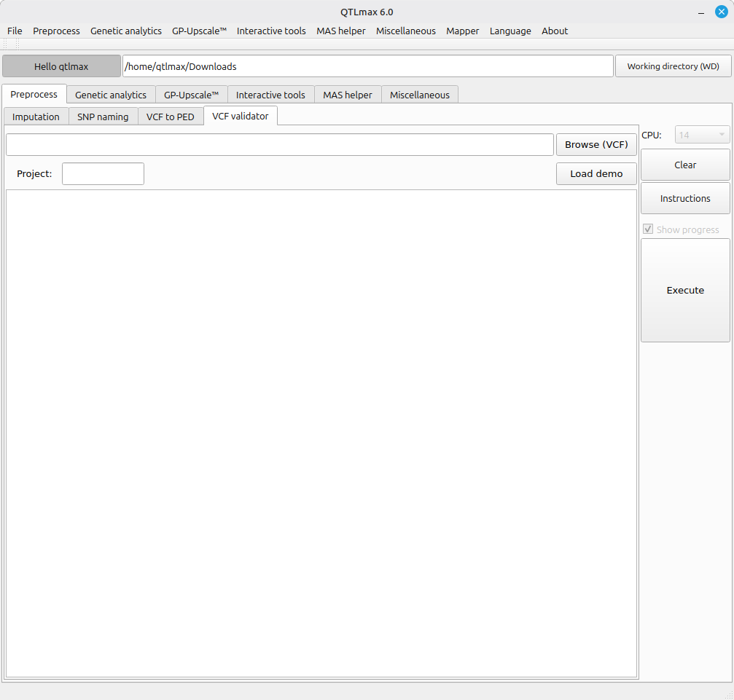This screenshot has height=700, width=734.
Task: Click the Execute button
Action: tap(685, 290)
